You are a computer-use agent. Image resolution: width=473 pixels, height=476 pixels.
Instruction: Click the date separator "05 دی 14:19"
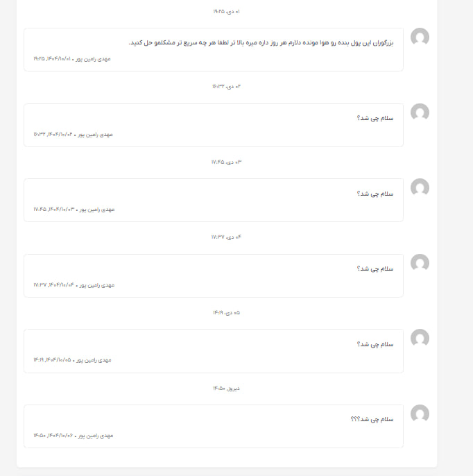pos(226,312)
